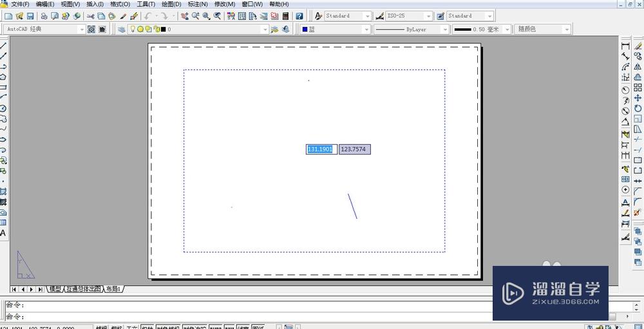Click the blue Help question mark icon
This screenshot has height=329, width=644.
299,16
